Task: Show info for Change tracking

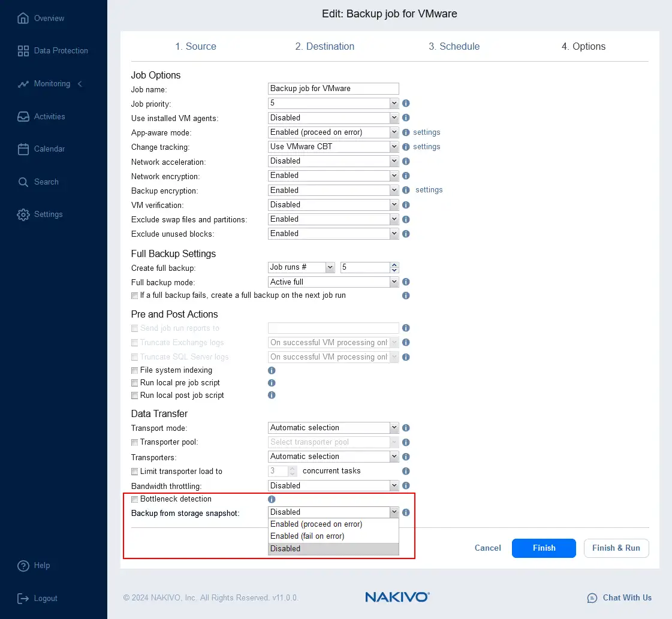Action: [406, 147]
